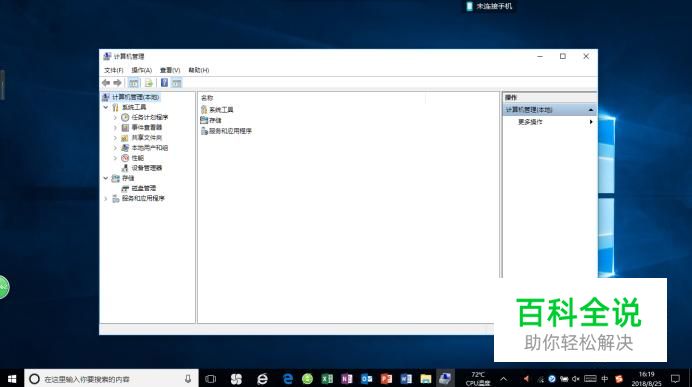Image resolution: width=692 pixels, height=387 pixels.
Task: Open the 操作(A) menu
Action: (141, 70)
